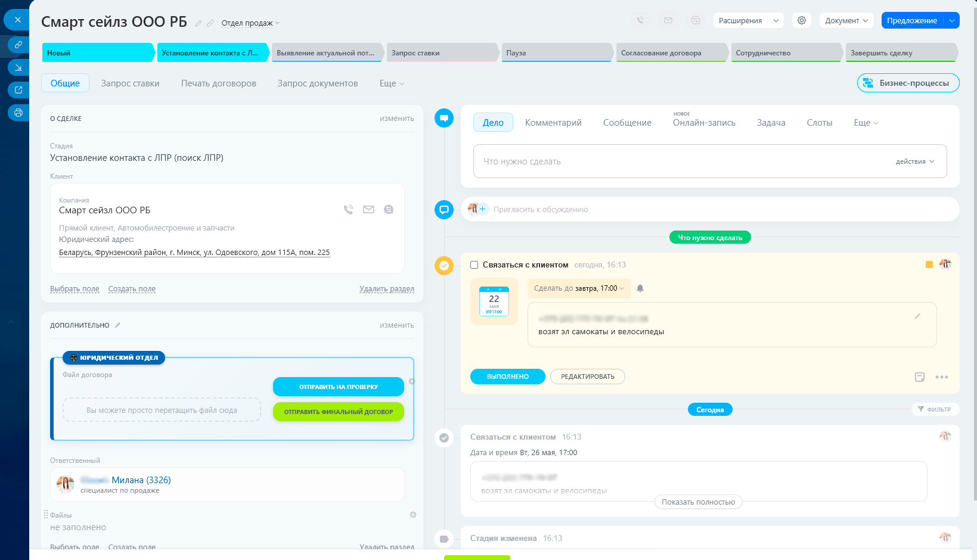The image size is (977, 560).
Task: Add participant plus icon in discussion row
Action: point(483,209)
